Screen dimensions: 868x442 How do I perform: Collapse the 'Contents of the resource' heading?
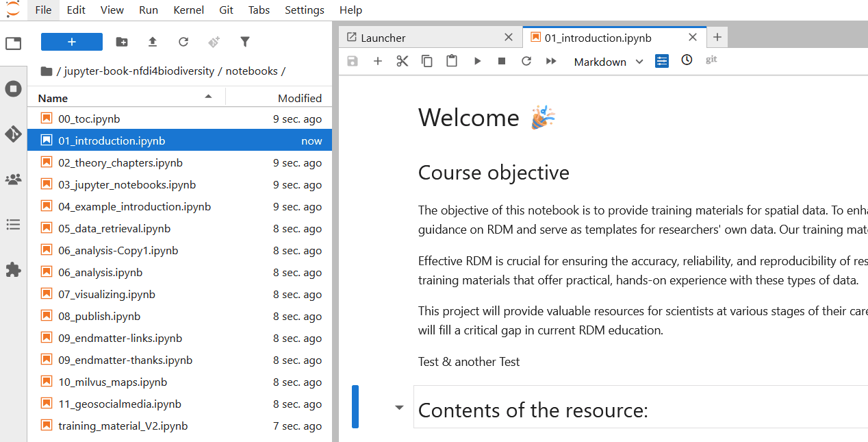(x=399, y=406)
